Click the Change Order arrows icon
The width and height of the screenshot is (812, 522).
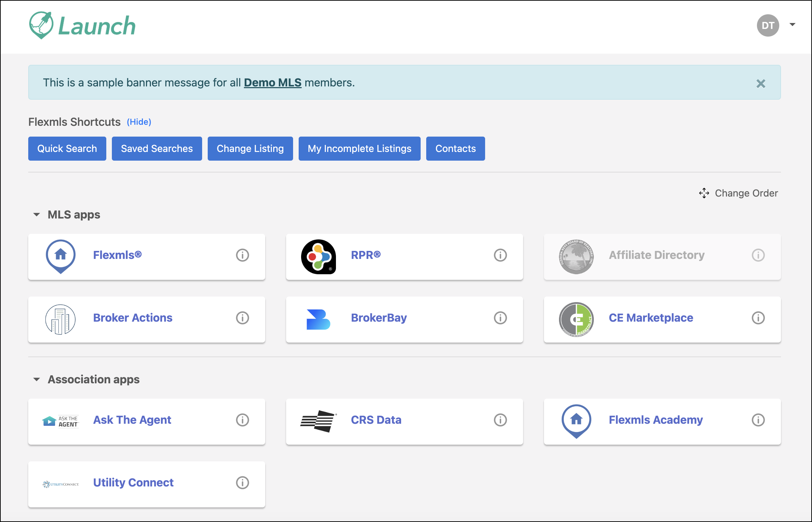pyautogui.click(x=704, y=193)
